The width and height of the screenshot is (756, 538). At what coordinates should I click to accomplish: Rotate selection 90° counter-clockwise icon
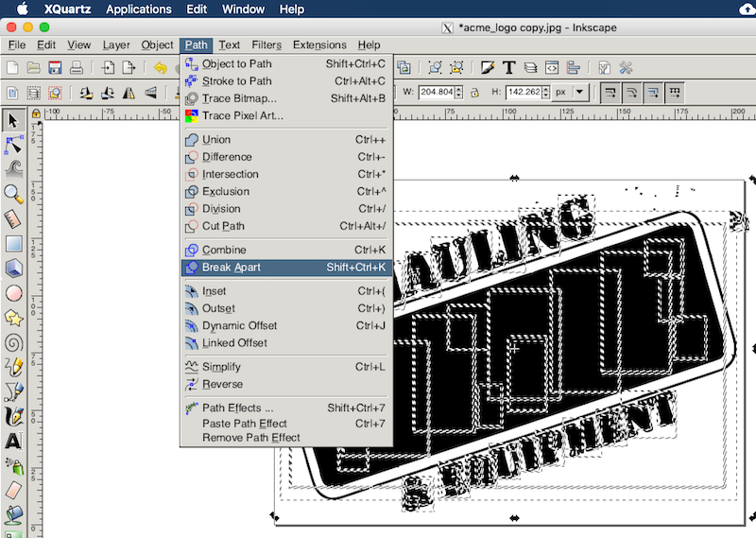(x=86, y=93)
